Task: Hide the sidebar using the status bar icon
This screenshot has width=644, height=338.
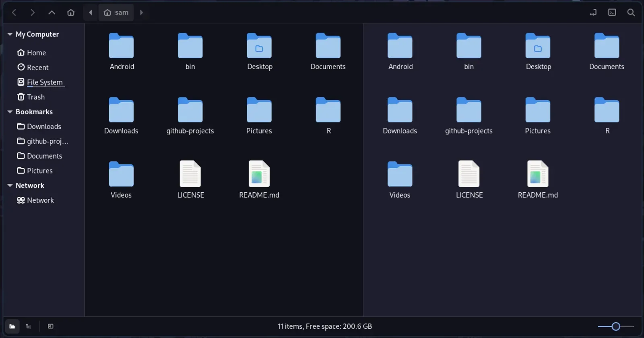Action: coord(51,326)
